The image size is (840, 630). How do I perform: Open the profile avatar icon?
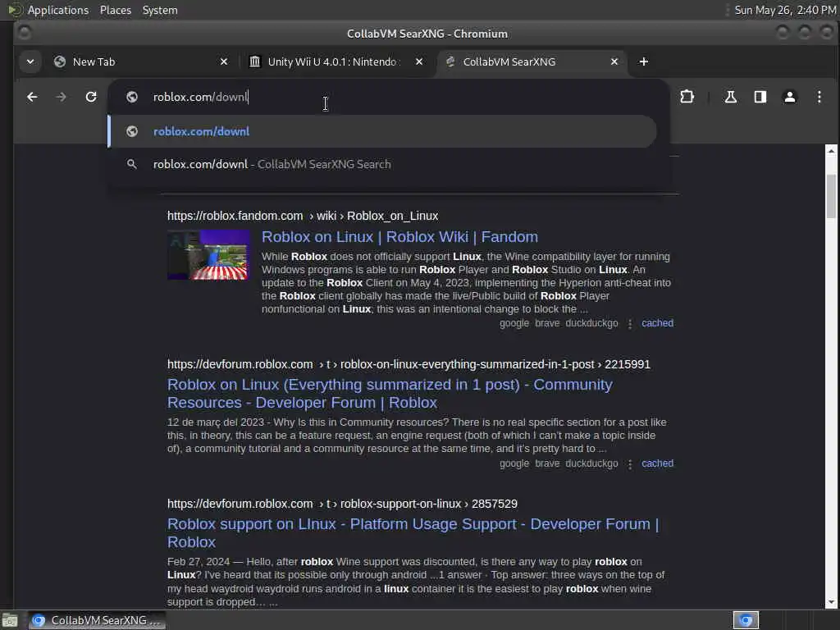(790, 97)
